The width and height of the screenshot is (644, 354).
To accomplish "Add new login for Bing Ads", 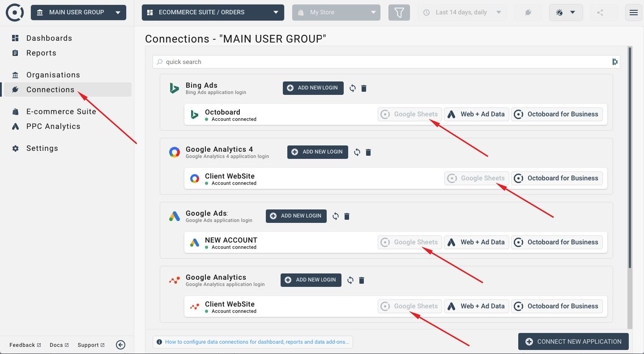I will tap(313, 88).
